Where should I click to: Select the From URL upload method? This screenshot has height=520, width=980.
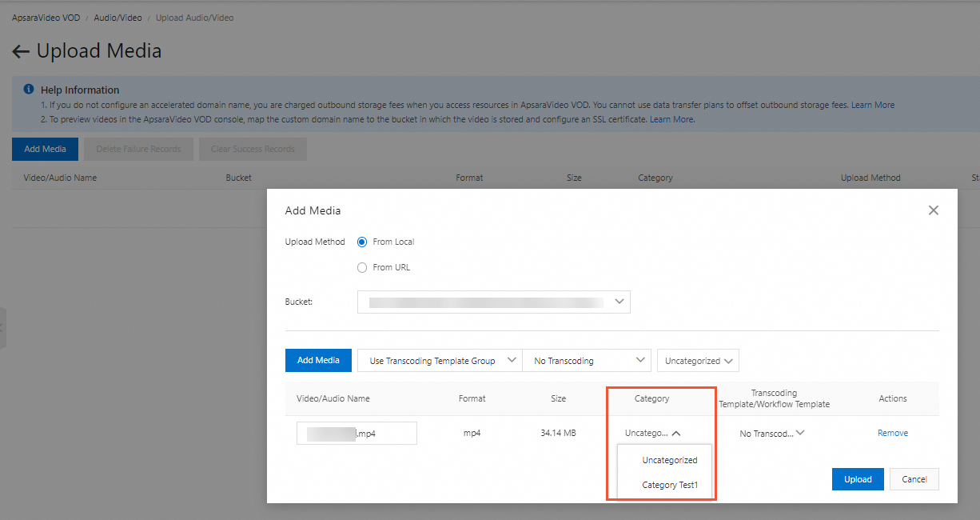click(x=362, y=267)
